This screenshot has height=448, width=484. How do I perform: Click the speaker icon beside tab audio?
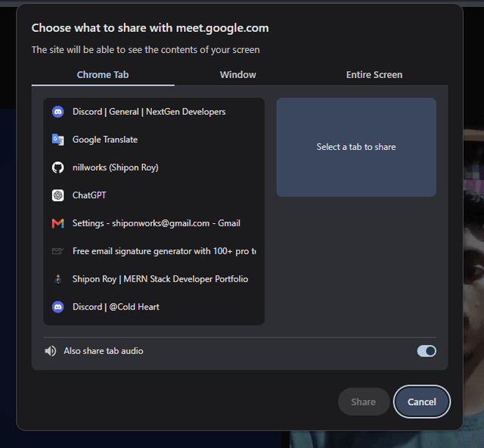(51, 351)
